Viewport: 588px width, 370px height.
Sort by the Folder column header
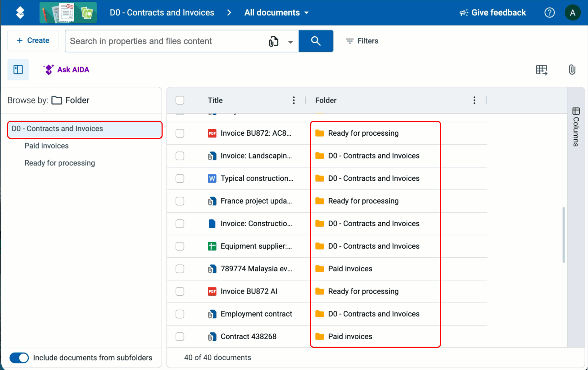pos(325,100)
